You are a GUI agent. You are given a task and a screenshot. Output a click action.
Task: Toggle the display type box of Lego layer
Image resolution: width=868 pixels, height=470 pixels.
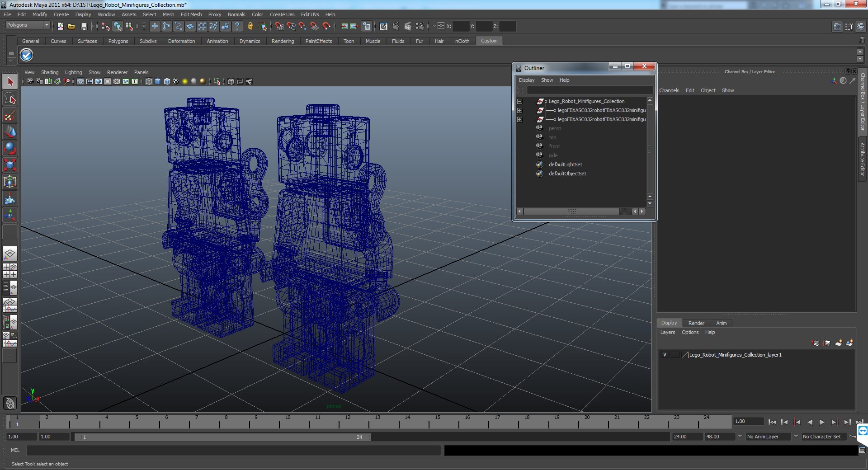[x=675, y=355]
